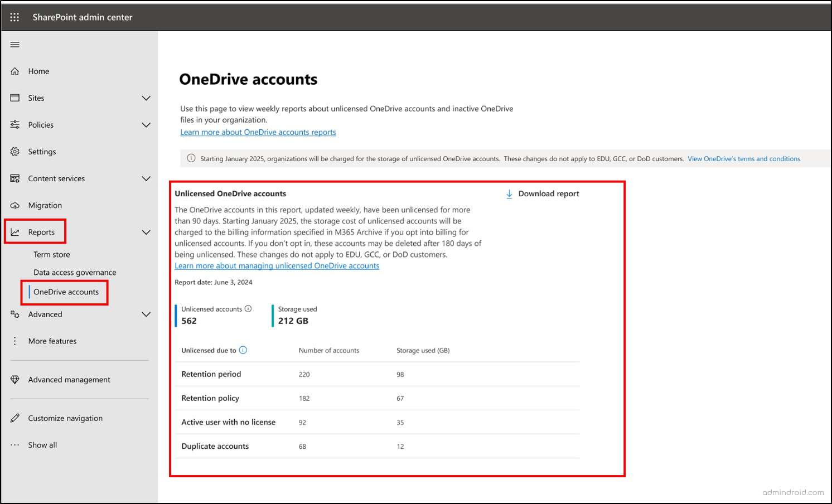832x504 pixels.
Task: Open the info tooltip beside Unlicensed accounts count
Action: tap(248, 308)
